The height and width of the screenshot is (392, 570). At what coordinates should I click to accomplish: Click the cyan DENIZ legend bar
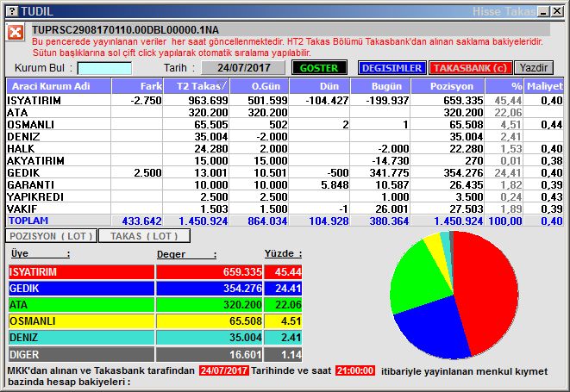81,338
